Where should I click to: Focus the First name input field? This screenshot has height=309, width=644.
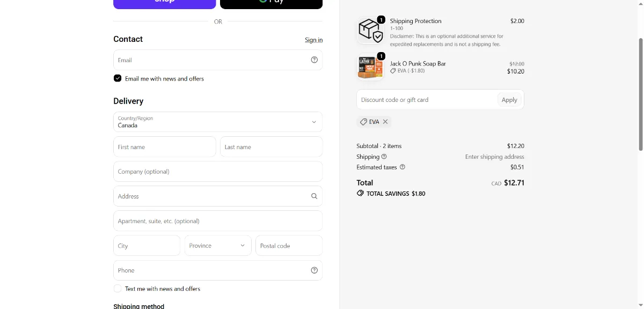165,147
